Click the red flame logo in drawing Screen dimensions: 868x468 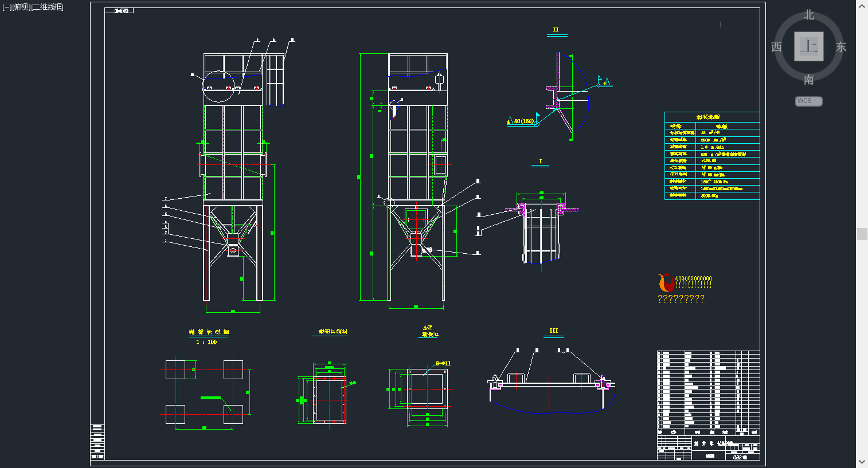[666, 282]
